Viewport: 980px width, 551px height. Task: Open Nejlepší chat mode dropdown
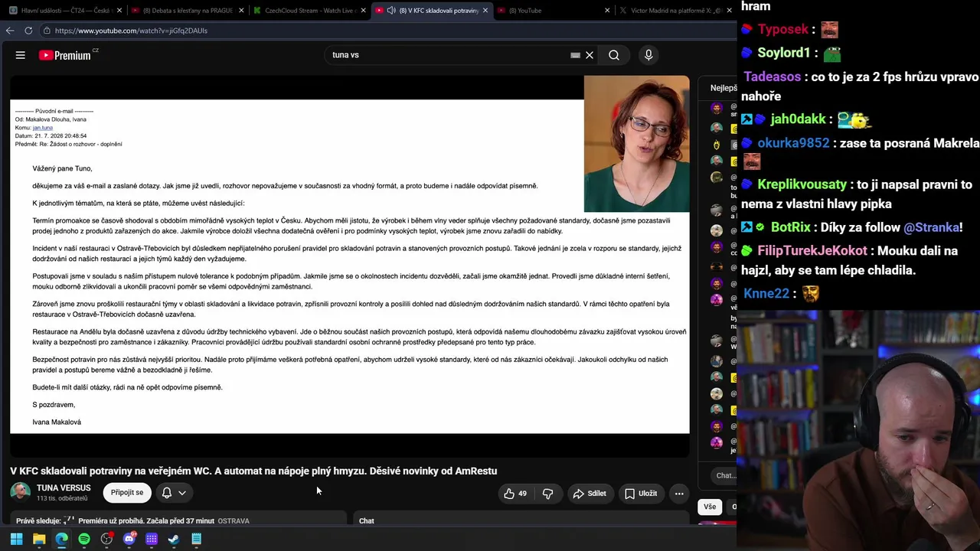(x=724, y=88)
